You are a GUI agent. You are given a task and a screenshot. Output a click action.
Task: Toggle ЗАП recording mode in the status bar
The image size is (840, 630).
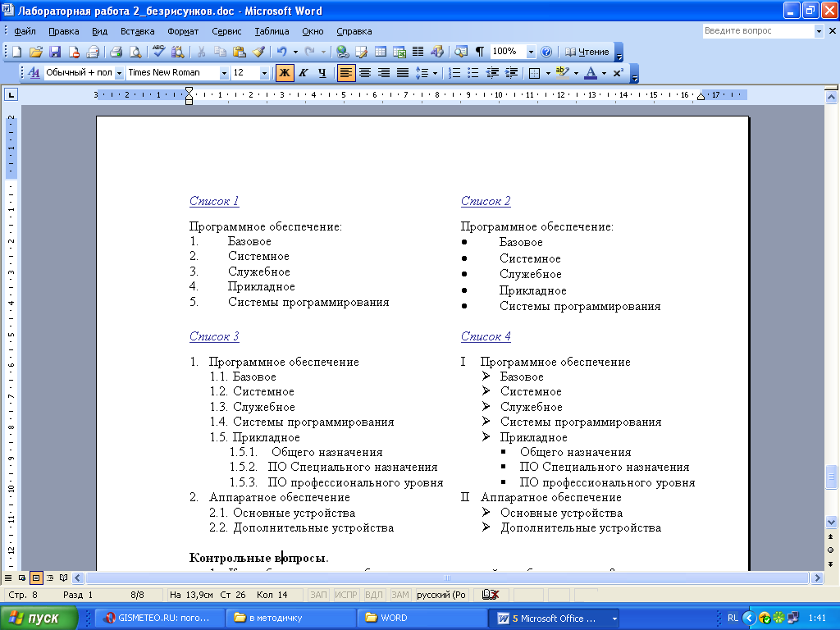(x=318, y=595)
